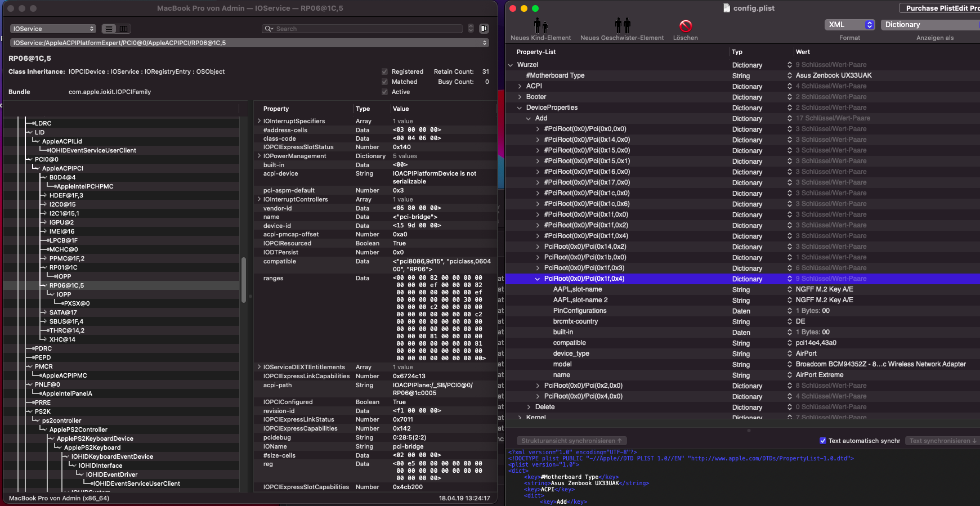The width and height of the screenshot is (980, 506).
Task: Switch to list view in IORegistryExplorer
Action: (109, 29)
